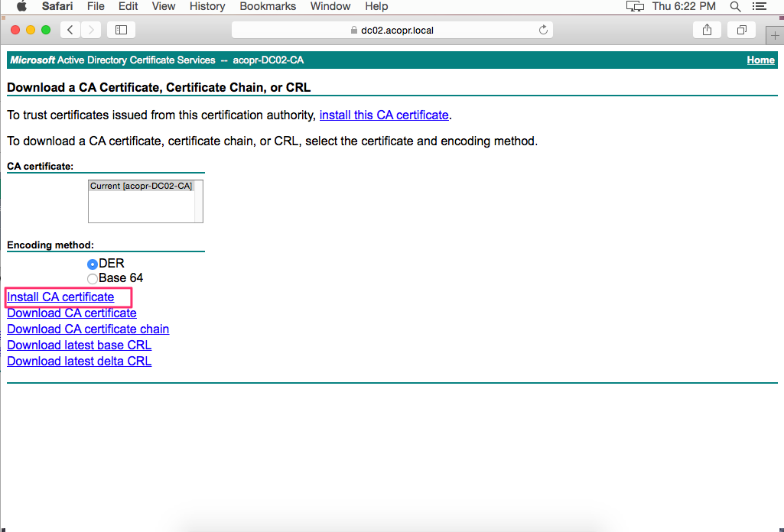
Task: Open the History menu
Action: 207,6
